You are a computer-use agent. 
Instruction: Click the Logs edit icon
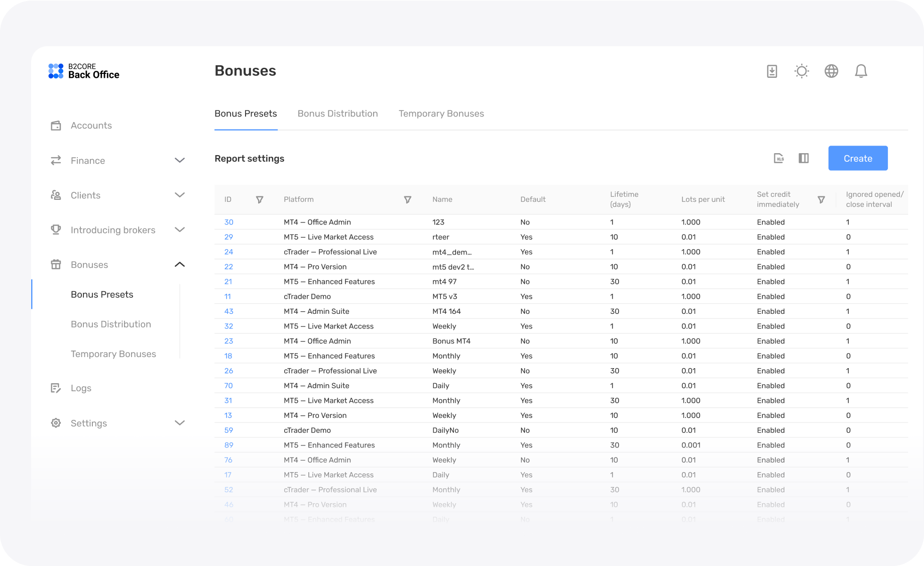tap(56, 388)
